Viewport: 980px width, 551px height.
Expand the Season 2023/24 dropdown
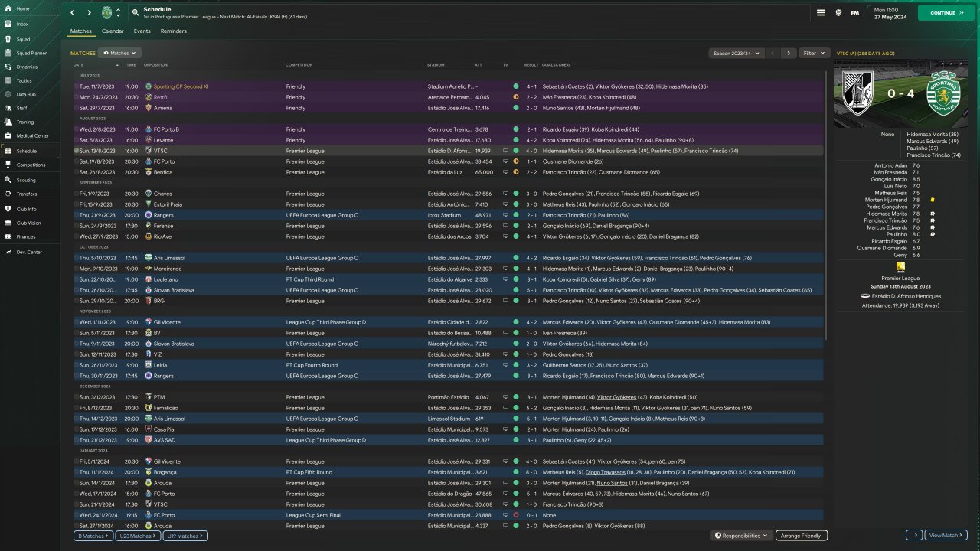[737, 54]
